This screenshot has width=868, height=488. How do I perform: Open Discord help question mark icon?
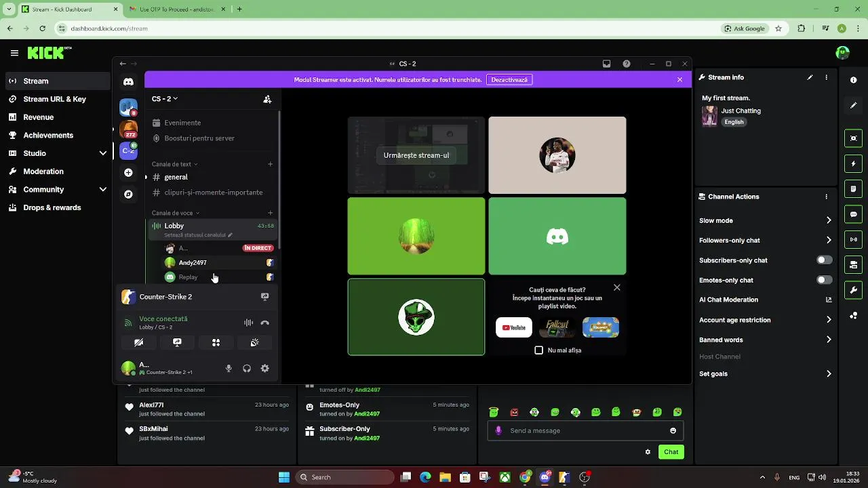[x=627, y=64]
